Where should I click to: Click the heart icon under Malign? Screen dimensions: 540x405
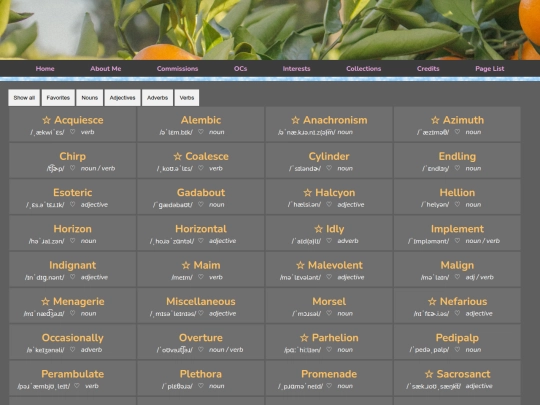coord(457,277)
